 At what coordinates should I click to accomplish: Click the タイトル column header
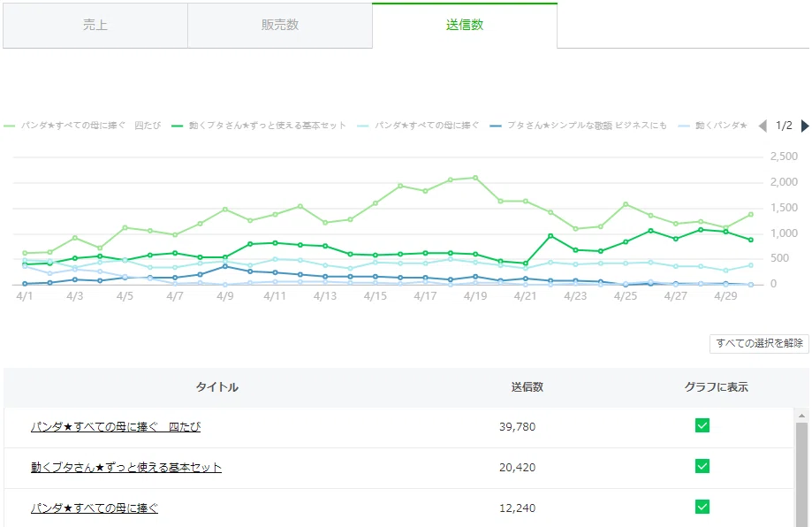click(217, 387)
